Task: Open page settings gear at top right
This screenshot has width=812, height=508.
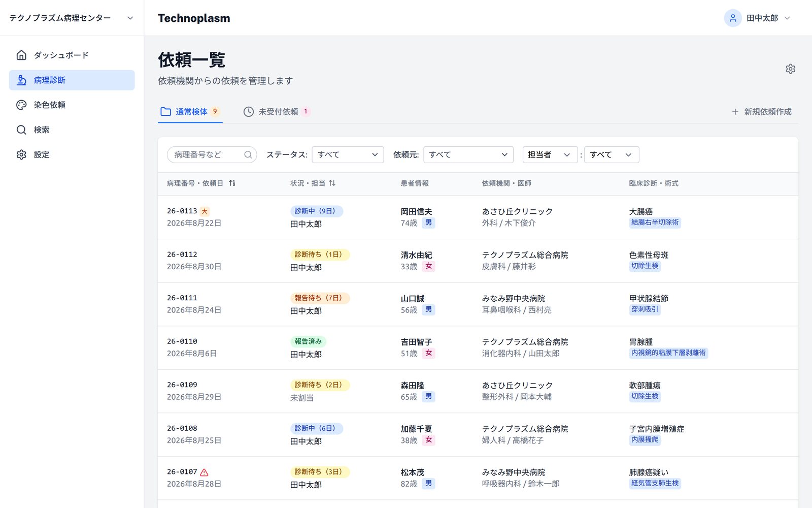Action: click(790, 69)
